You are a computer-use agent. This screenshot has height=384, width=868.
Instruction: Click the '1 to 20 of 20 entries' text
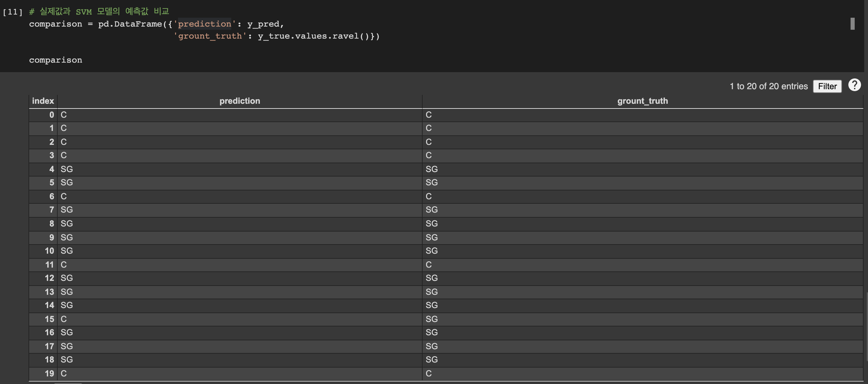tap(768, 86)
